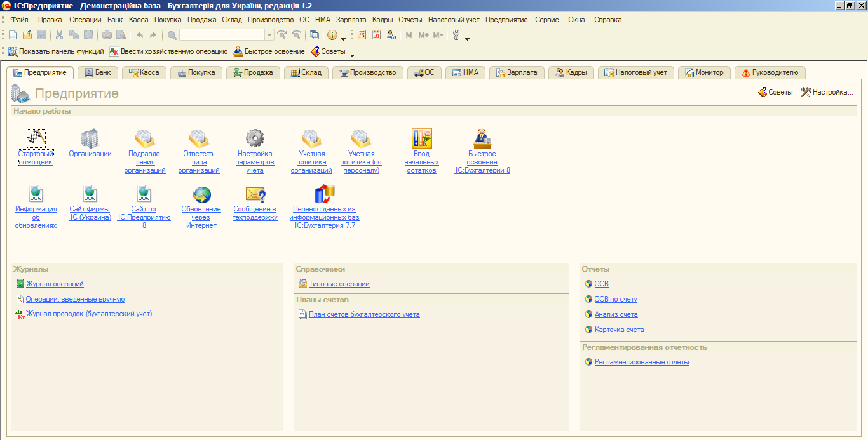Open План счетов бухгалтерского учета link
This screenshot has height=440, width=868.
pyautogui.click(x=364, y=314)
